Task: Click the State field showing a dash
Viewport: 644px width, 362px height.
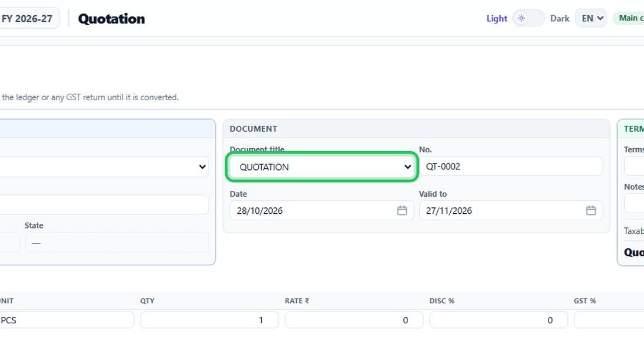Action: click(x=117, y=243)
